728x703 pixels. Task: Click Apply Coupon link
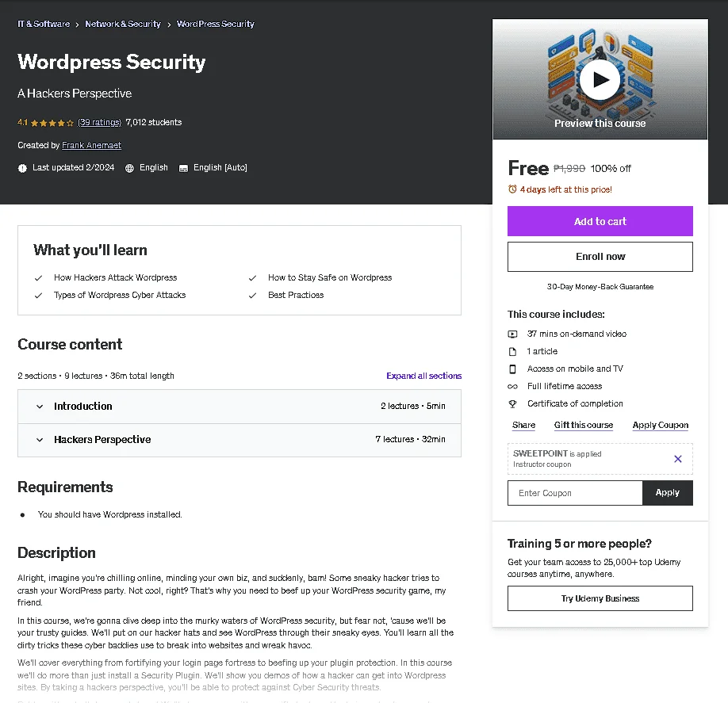pos(661,425)
